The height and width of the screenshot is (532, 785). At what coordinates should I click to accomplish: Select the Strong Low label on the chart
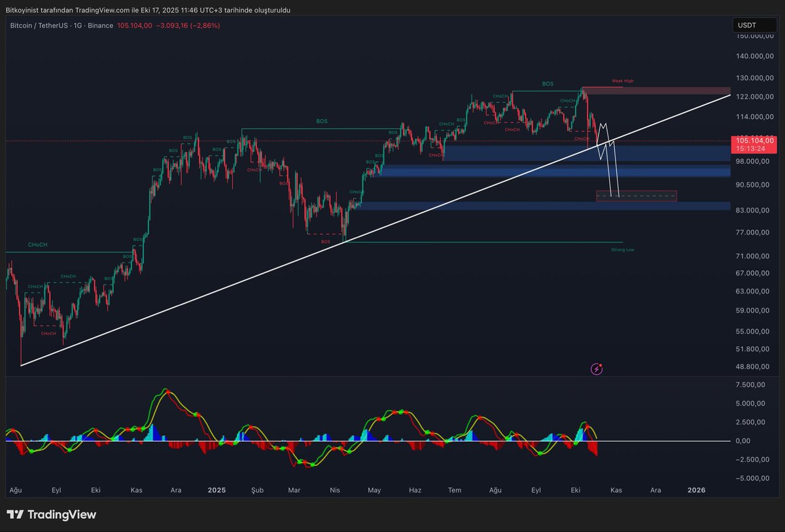(x=621, y=249)
